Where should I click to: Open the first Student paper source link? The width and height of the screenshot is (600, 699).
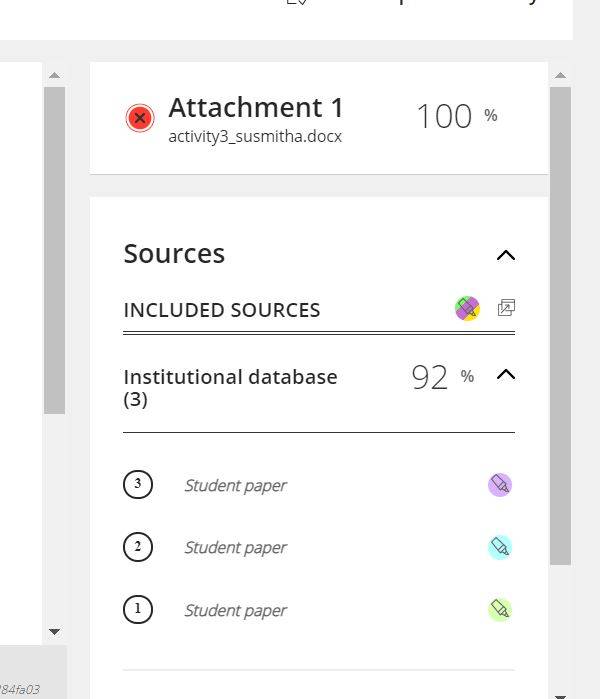pyautogui.click(x=235, y=610)
